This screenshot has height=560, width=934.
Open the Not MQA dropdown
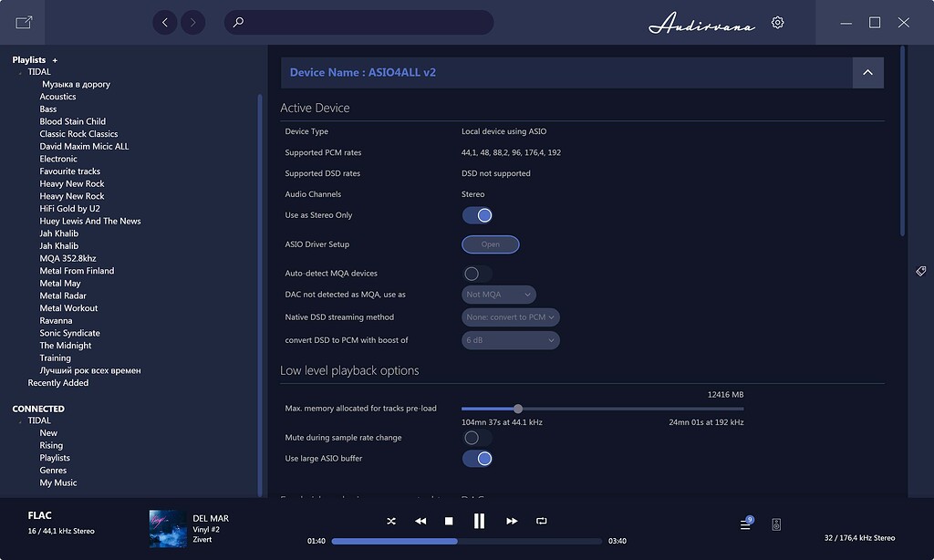tap(499, 295)
